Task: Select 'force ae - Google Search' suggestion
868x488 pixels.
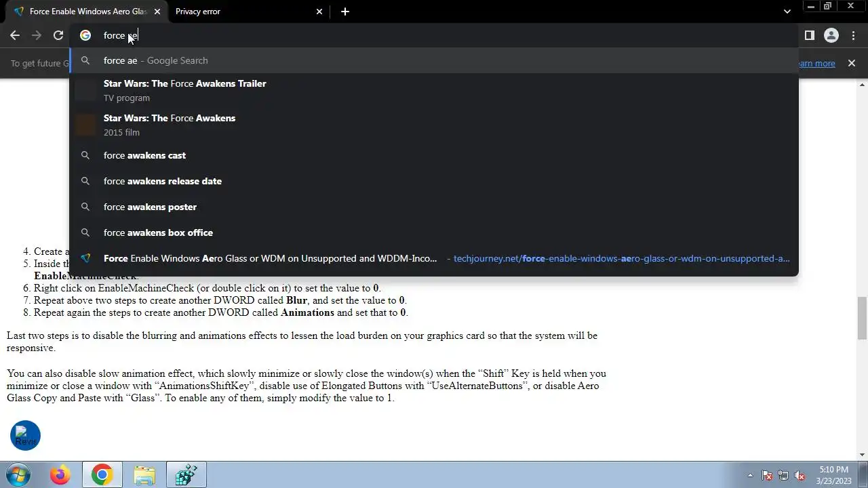Action: click(434, 60)
